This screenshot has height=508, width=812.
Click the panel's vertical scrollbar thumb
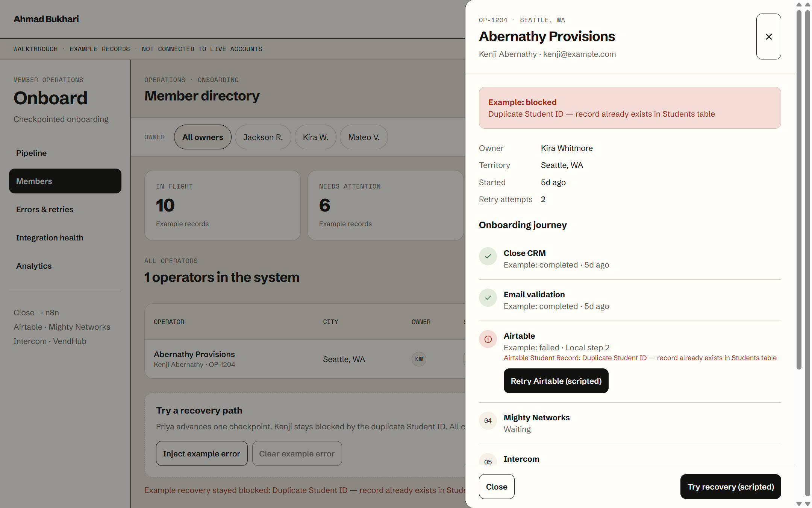(x=799, y=190)
